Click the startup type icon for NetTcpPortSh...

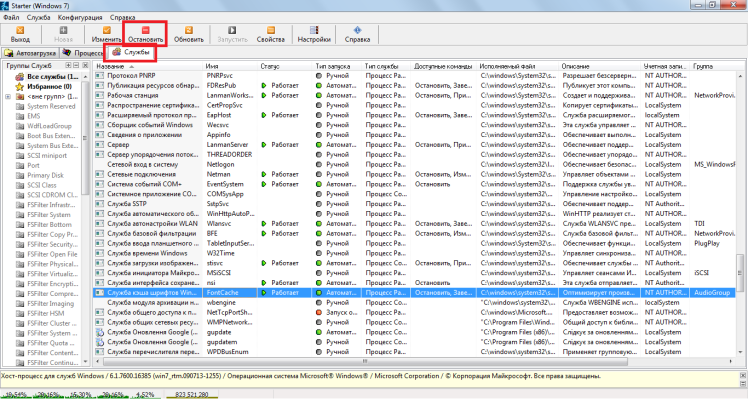(x=319, y=313)
